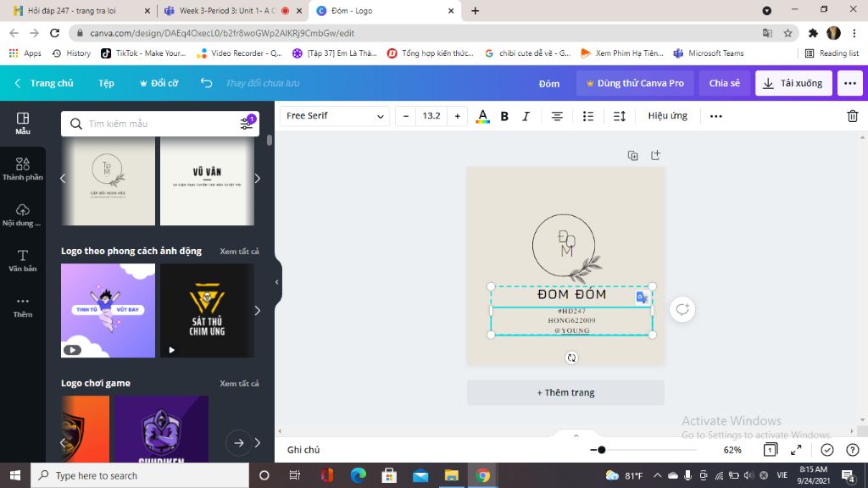
Task: Expand the notes panel with the up chevron
Action: pyautogui.click(x=576, y=435)
